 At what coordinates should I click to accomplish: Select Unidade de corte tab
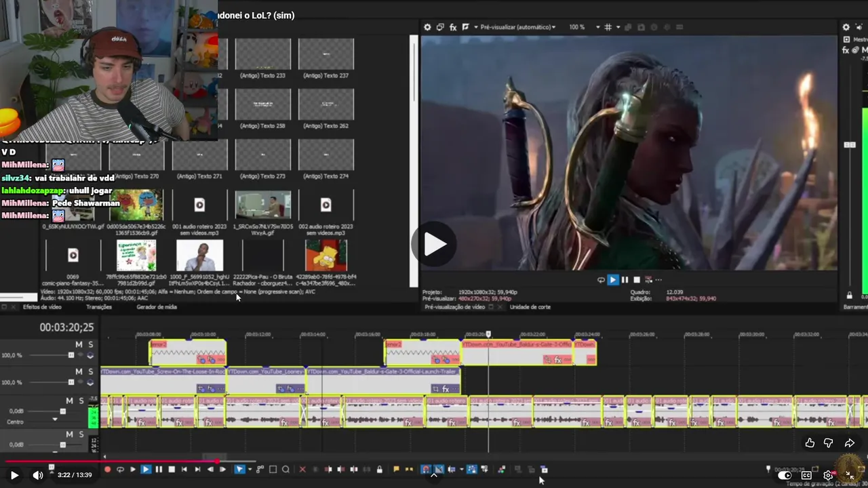[530, 307]
